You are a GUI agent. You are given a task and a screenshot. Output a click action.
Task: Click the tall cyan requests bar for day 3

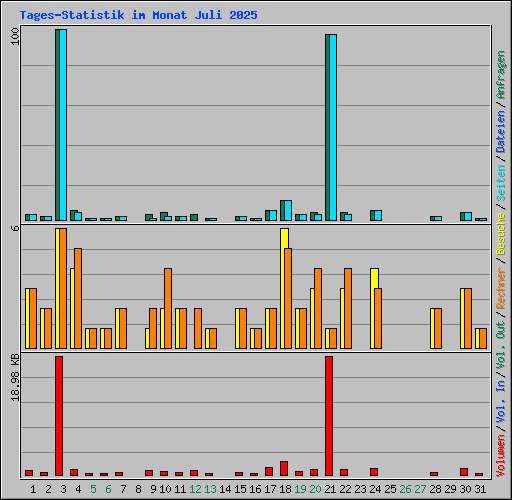63,125
